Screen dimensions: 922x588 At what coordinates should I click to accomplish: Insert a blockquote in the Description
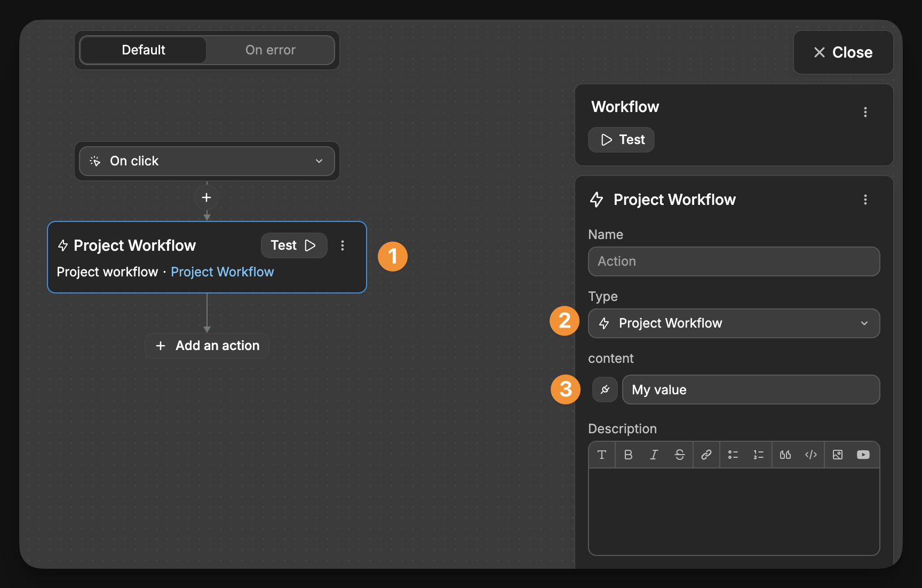[x=785, y=455]
